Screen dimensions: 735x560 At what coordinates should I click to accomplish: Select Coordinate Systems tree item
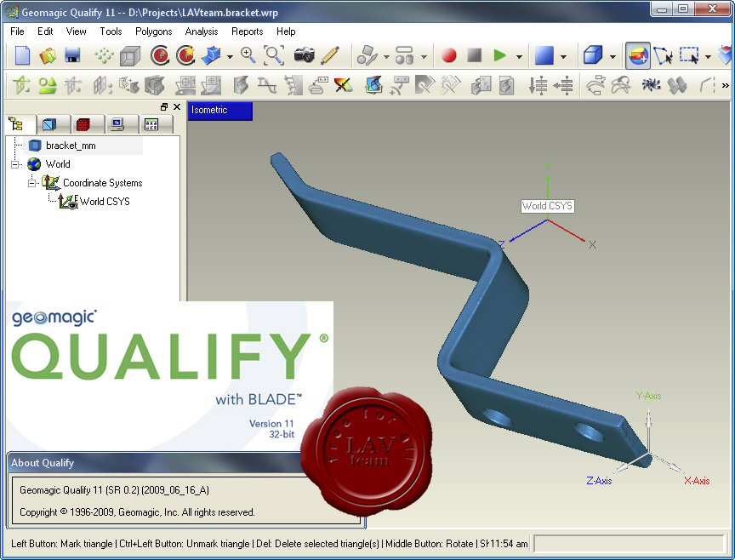[103, 183]
